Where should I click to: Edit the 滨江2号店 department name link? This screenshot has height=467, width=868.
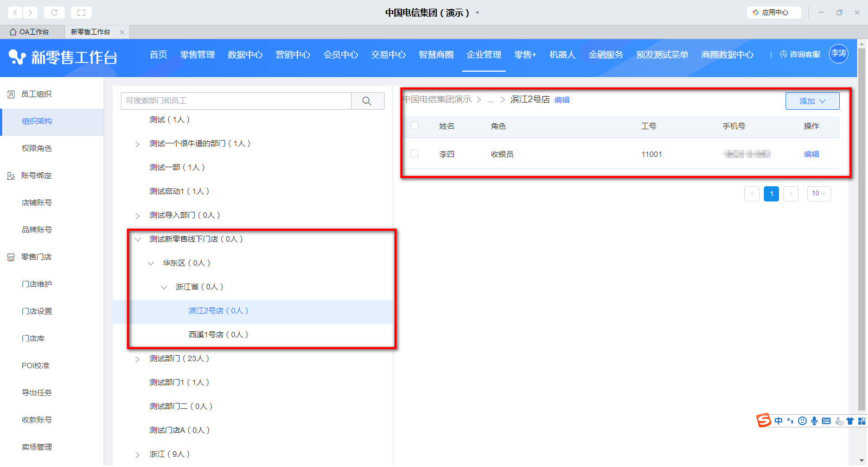click(562, 100)
